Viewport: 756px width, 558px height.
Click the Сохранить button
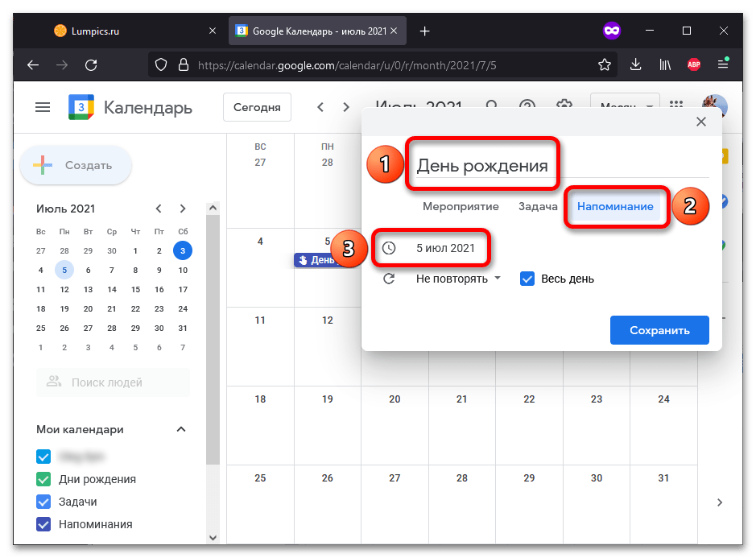pyautogui.click(x=659, y=330)
